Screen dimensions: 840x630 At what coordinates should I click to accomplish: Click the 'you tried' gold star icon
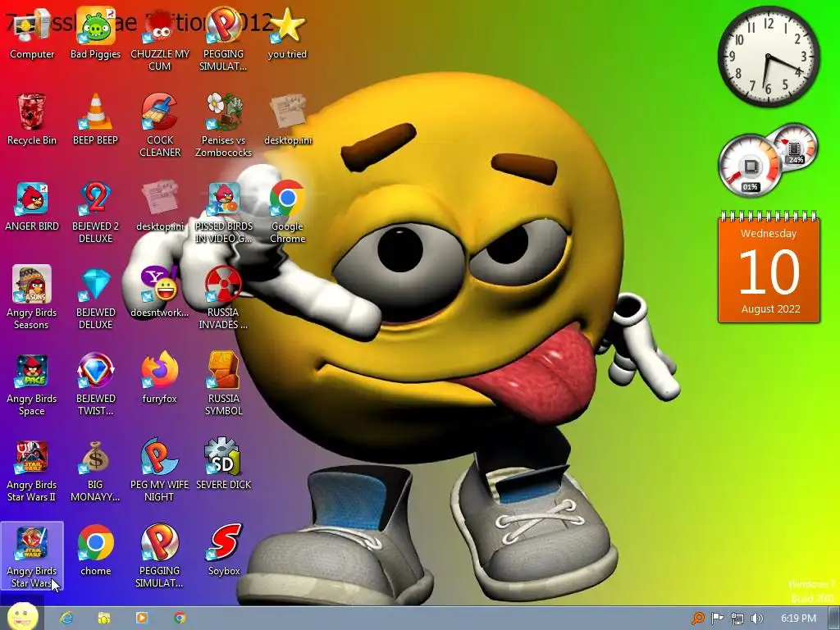point(287,34)
